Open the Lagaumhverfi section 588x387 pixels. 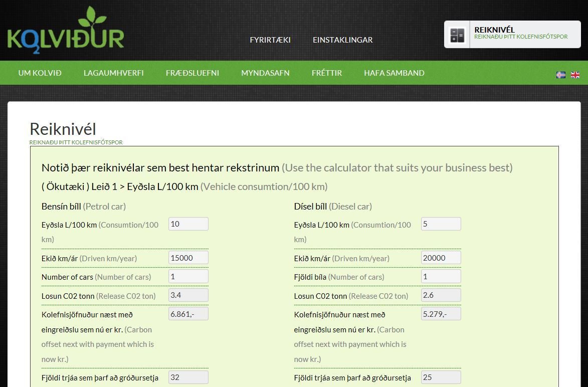[113, 73]
